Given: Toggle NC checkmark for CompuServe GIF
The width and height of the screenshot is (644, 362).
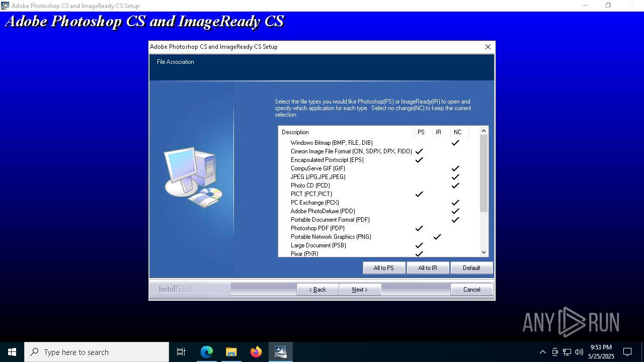Looking at the screenshot, I should point(455,168).
